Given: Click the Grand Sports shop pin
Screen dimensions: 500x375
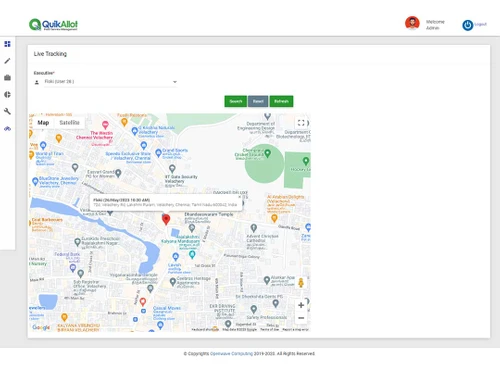Looking at the screenshot, I should click(159, 153).
